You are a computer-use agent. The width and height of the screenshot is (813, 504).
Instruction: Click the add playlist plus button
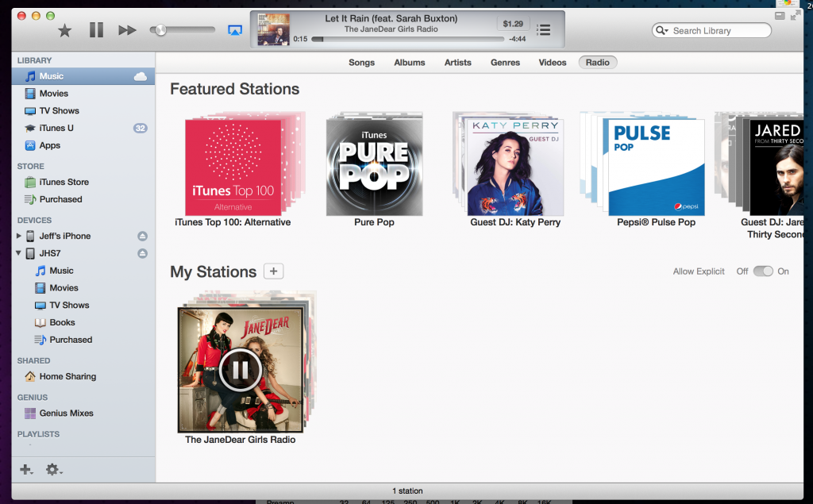tap(26, 470)
